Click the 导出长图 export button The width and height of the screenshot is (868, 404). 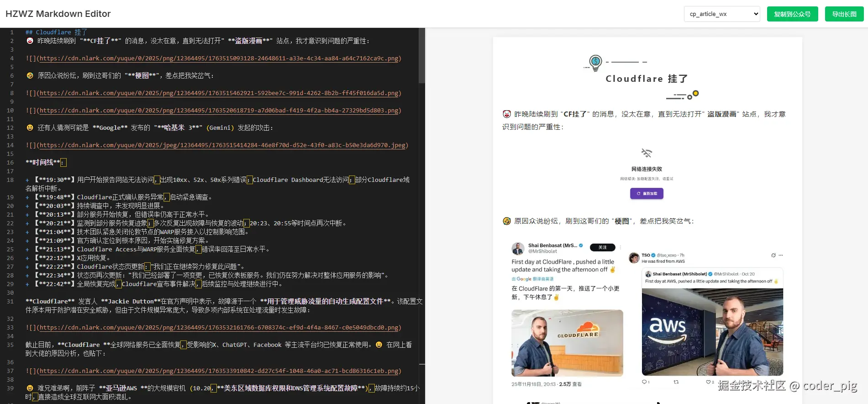(844, 14)
